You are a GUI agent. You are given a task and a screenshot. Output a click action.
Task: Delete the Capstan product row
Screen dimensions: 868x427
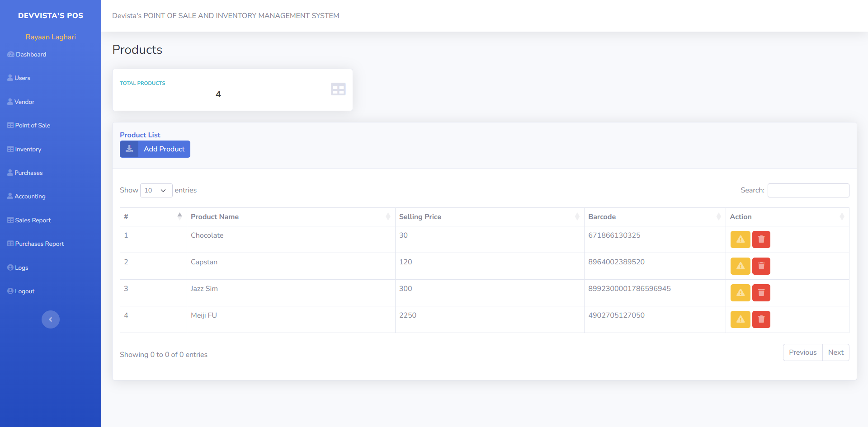[x=761, y=266]
